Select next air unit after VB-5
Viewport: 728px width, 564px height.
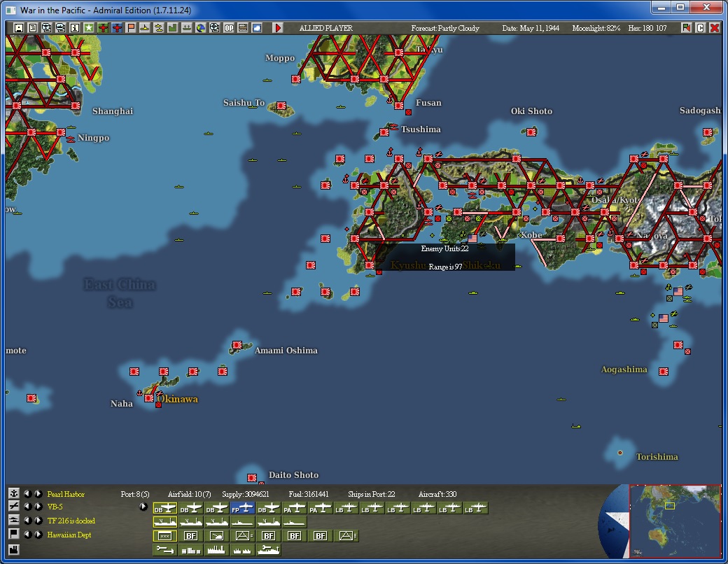click(x=38, y=507)
